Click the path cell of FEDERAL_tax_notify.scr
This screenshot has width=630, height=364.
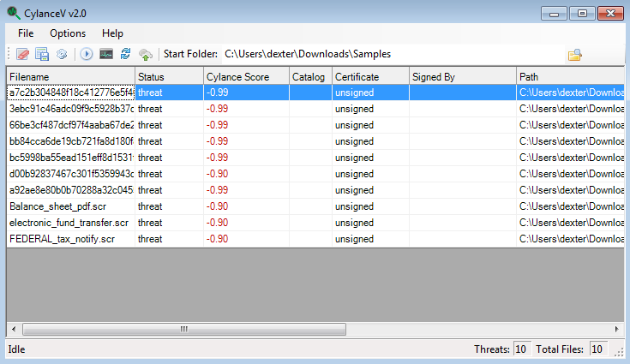[572, 239]
